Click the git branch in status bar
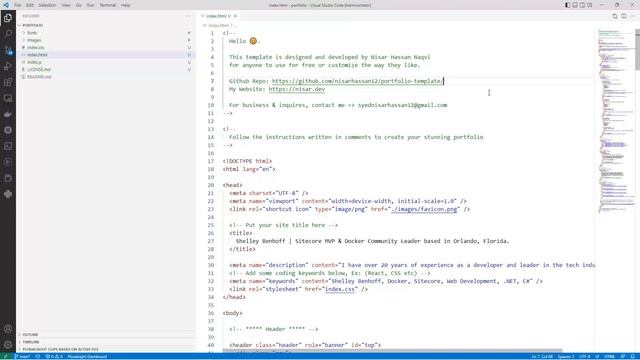Viewport: 640px width, 360px height. [x=23, y=356]
